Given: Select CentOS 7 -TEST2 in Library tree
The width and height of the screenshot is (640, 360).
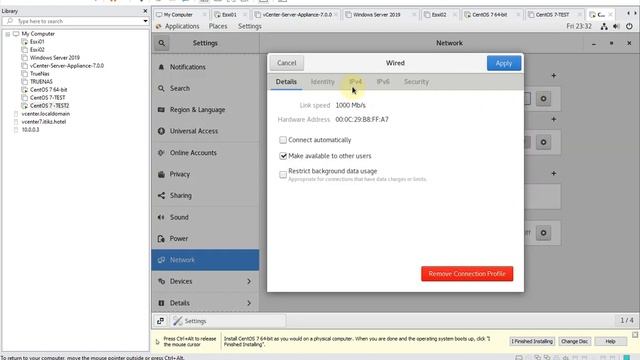Looking at the screenshot, I should pos(49,105).
